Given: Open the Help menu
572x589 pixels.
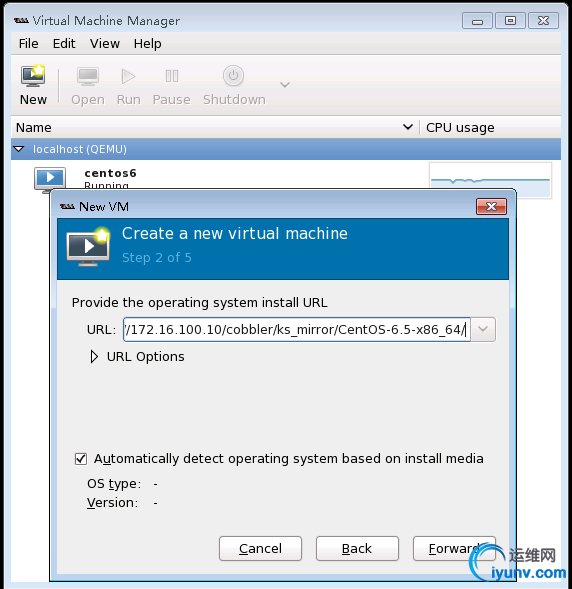Looking at the screenshot, I should tap(148, 44).
